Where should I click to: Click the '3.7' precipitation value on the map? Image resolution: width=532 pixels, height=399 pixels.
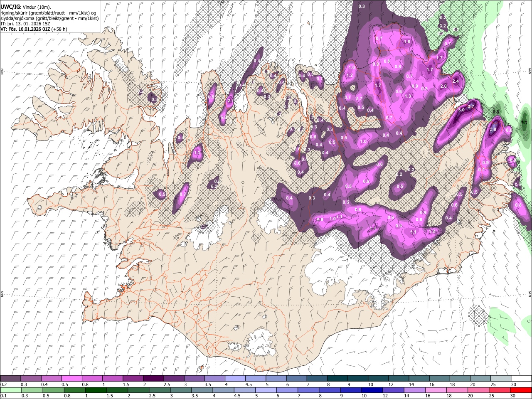pos(471,107)
